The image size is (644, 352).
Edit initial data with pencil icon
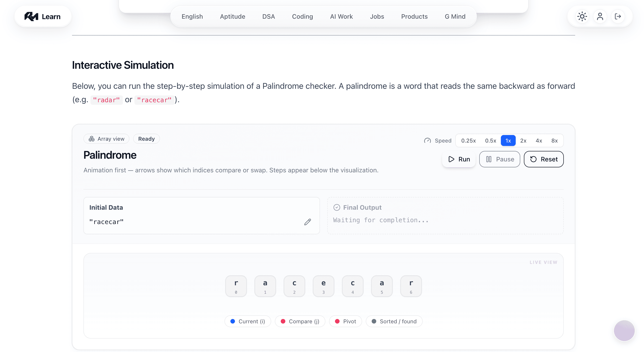pyautogui.click(x=307, y=222)
